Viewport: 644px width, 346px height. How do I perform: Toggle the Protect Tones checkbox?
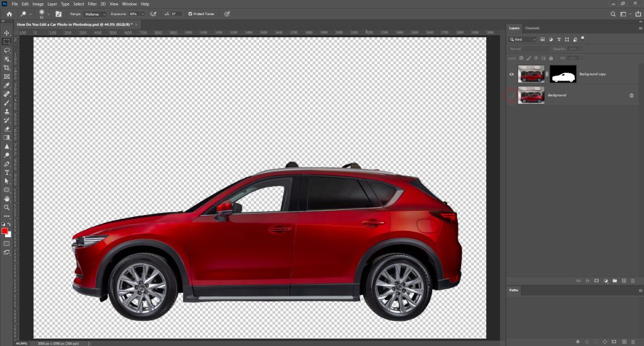tap(191, 13)
